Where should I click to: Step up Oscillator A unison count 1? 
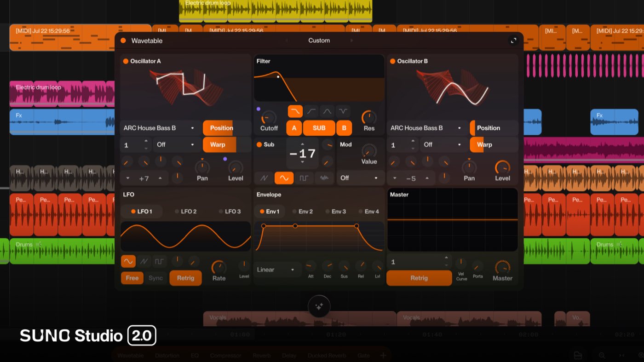coord(146,141)
